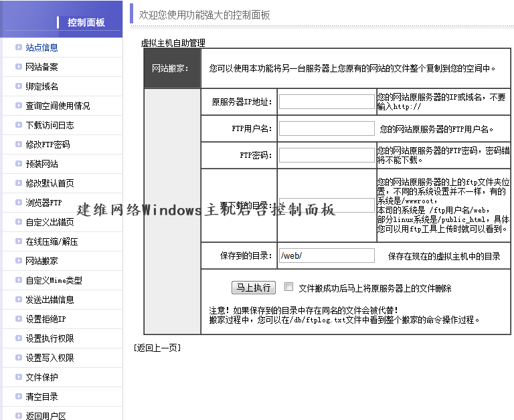Click the bullet icon beside 网站搬家
The width and height of the screenshot is (514, 420).
click(x=19, y=260)
